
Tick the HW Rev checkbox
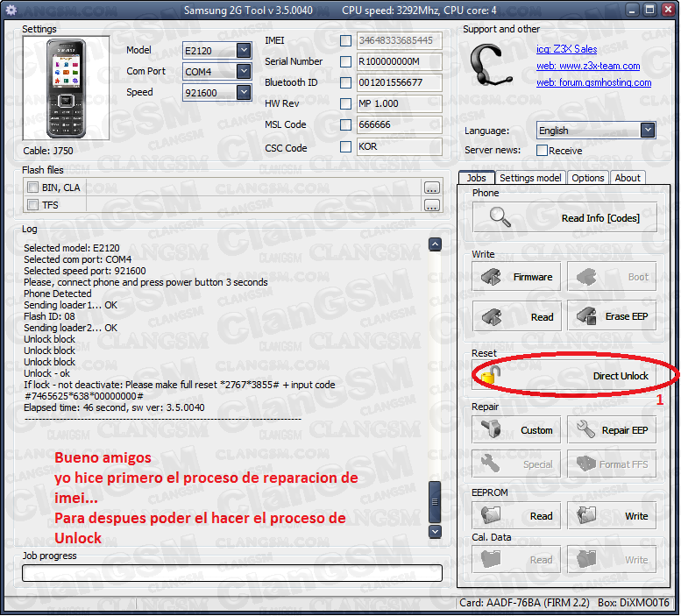coord(345,103)
